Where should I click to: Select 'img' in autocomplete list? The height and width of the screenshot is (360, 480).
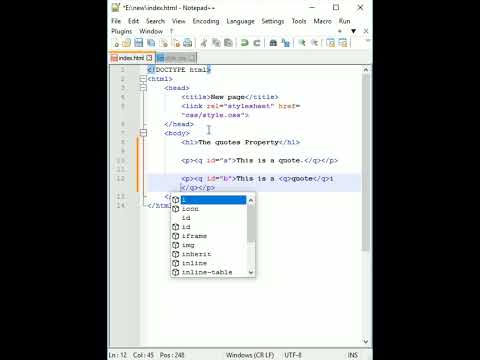pyautogui.click(x=209, y=245)
